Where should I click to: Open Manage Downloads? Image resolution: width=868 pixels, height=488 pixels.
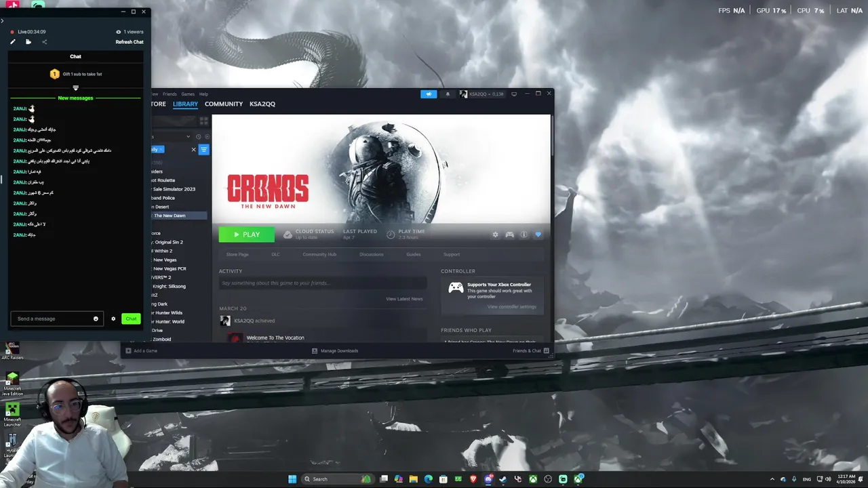(335, 350)
